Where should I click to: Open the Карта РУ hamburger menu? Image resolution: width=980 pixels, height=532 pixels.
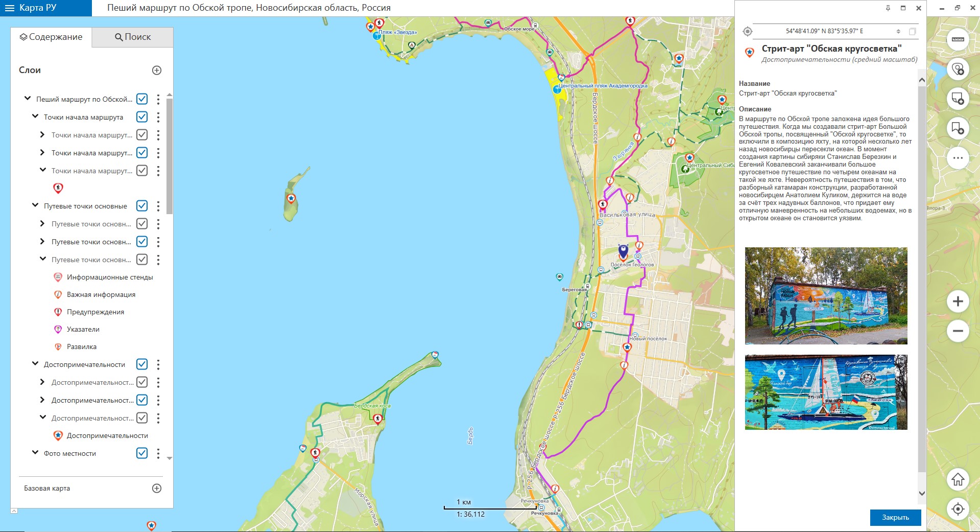[x=9, y=8]
